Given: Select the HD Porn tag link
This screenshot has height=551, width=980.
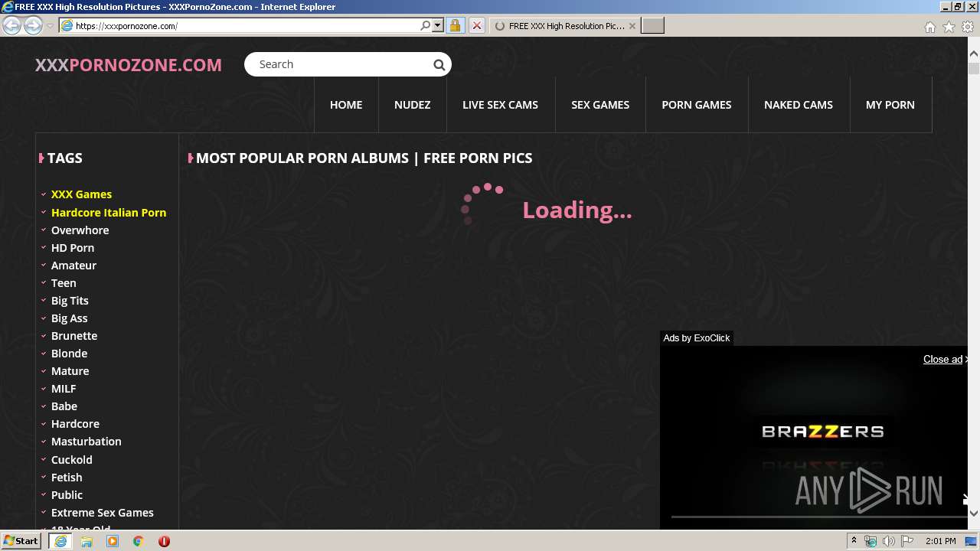Looking at the screenshot, I should coord(73,248).
